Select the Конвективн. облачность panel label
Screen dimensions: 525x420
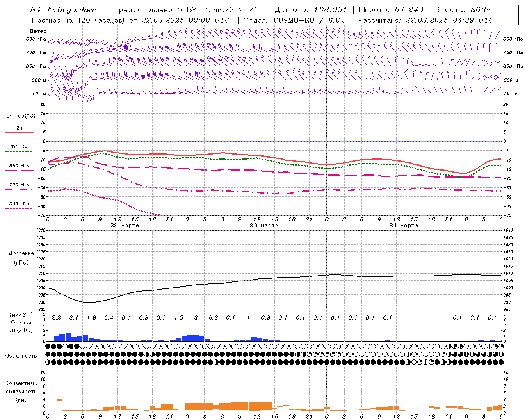(x=21, y=388)
